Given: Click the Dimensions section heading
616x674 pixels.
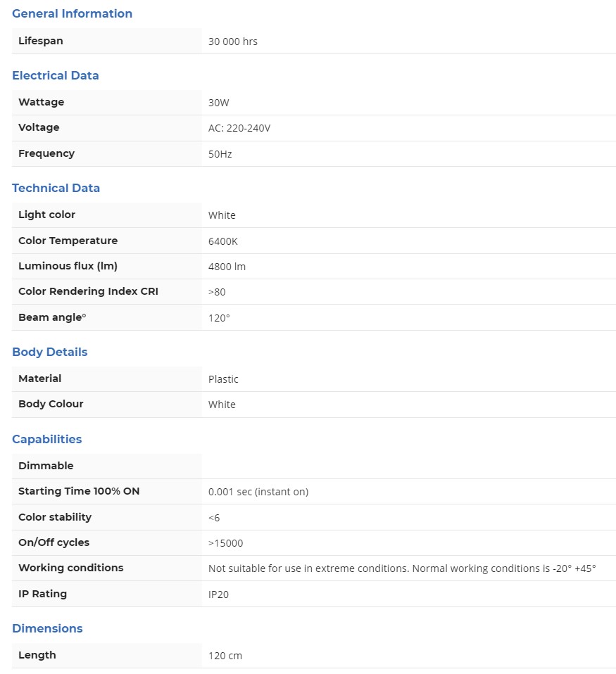Looking at the screenshot, I should [47, 628].
